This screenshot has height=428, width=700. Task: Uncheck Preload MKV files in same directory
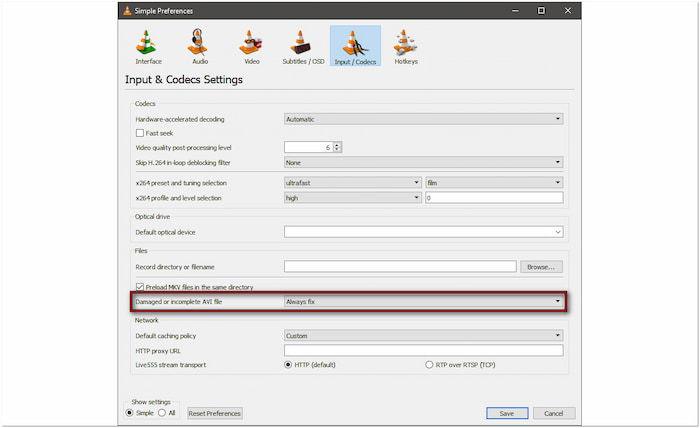(140, 287)
